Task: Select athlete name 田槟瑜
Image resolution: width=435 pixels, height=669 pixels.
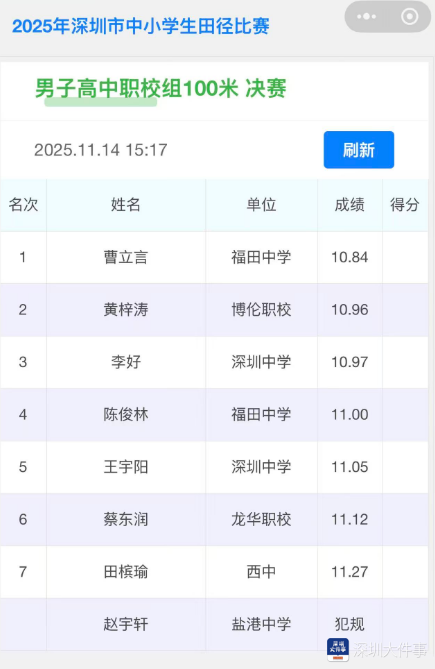Action: coord(126,572)
